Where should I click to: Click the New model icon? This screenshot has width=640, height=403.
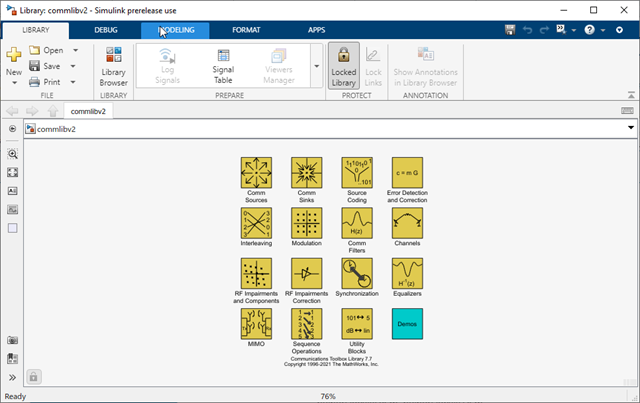(x=13, y=54)
